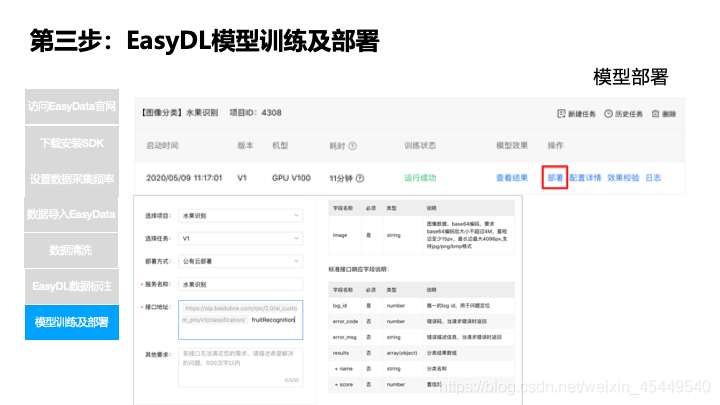
Task: Click the results field row
Action: coord(422,353)
